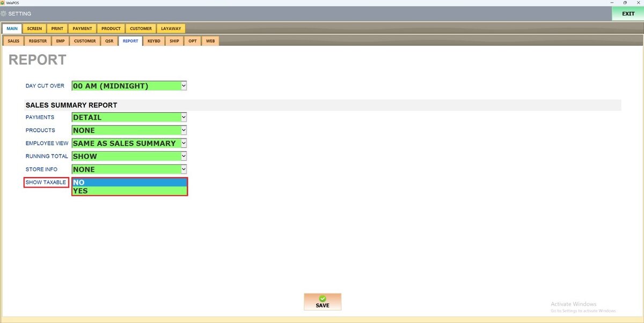
Task: Switch to the EMP sub-tab
Action: (x=60, y=41)
